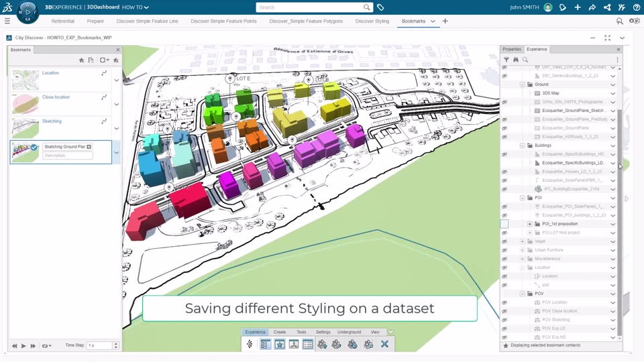Open the chevron beside the Sketching bookmark
The width and height of the screenshot is (644, 362).
(116, 129)
